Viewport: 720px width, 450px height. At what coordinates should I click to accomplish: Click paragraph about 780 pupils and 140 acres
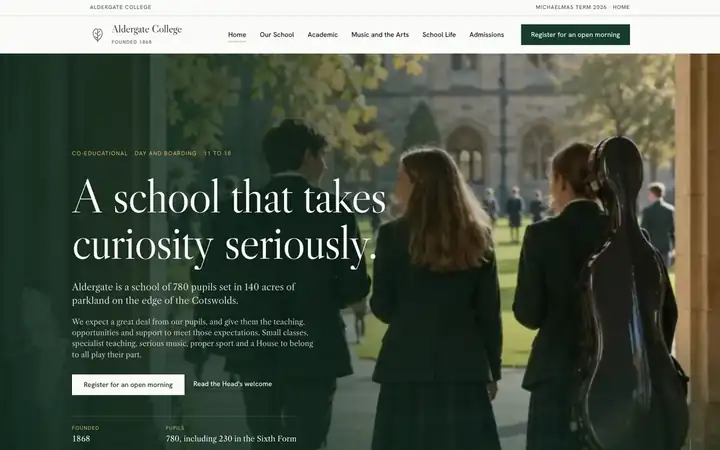[x=184, y=294]
